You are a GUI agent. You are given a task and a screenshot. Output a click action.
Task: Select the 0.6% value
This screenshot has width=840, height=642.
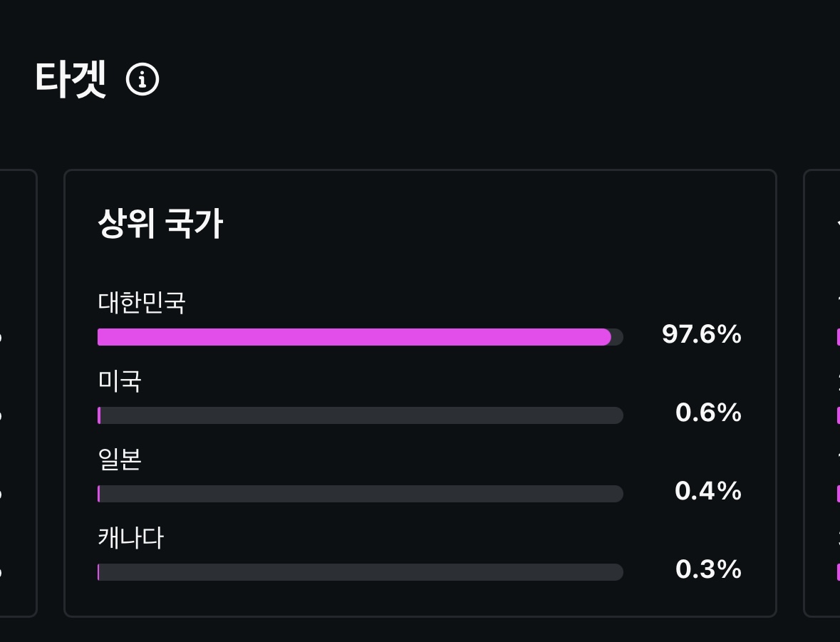coord(708,413)
